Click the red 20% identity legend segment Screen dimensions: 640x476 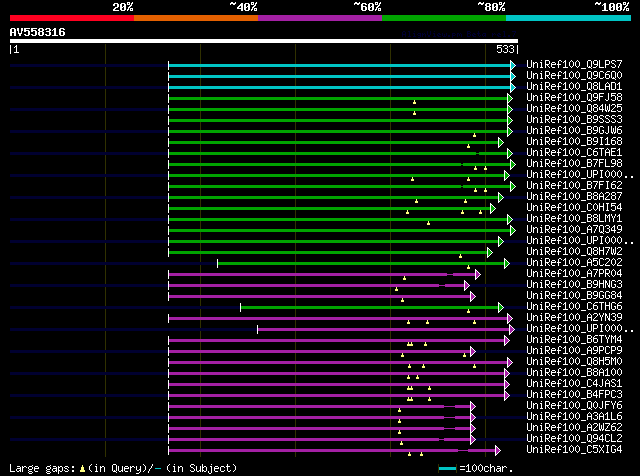72,18
